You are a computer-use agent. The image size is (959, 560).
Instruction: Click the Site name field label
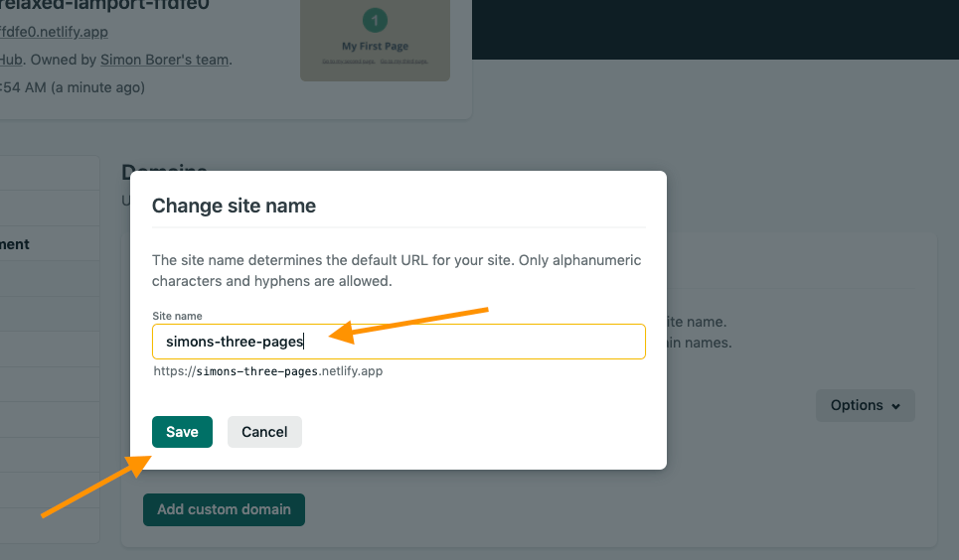coord(177,316)
